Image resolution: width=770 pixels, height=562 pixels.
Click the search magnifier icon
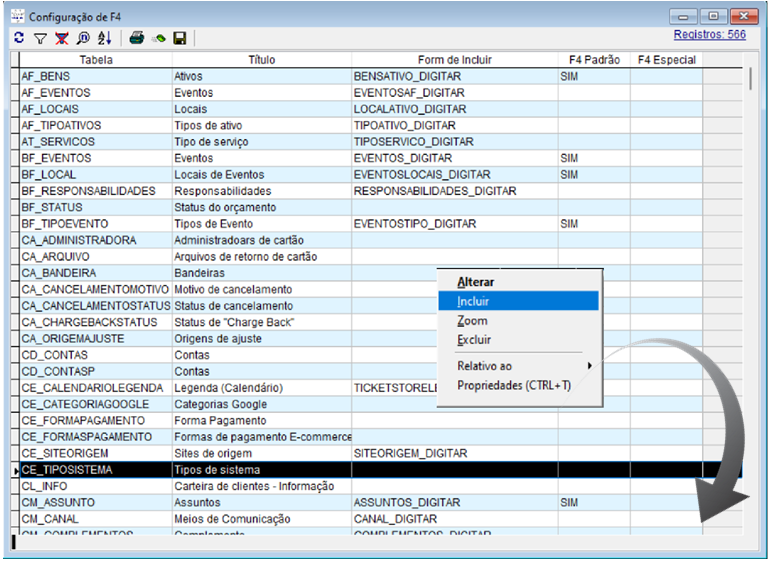point(82,38)
